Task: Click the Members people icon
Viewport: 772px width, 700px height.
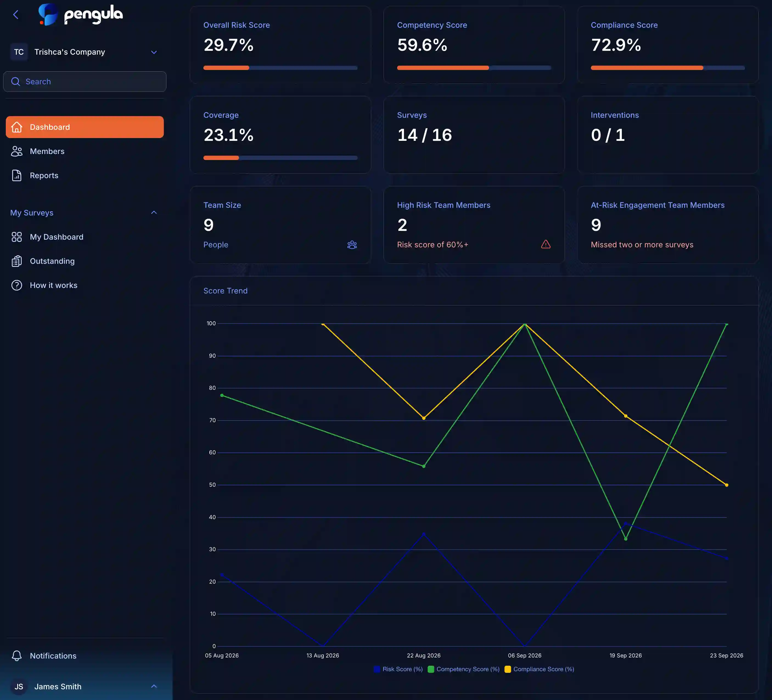Action: click(x=16, y=151)
